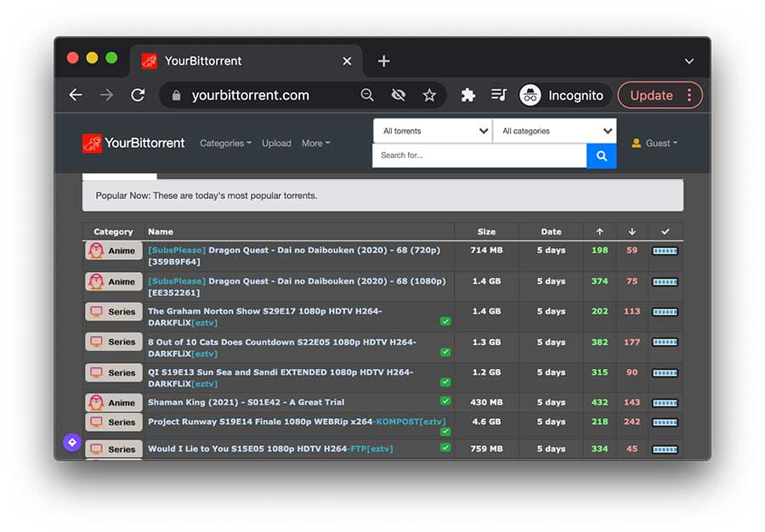Open the More menu in the navbar
This screenshot has height=532, width=765.
click(x=315, y=143)
